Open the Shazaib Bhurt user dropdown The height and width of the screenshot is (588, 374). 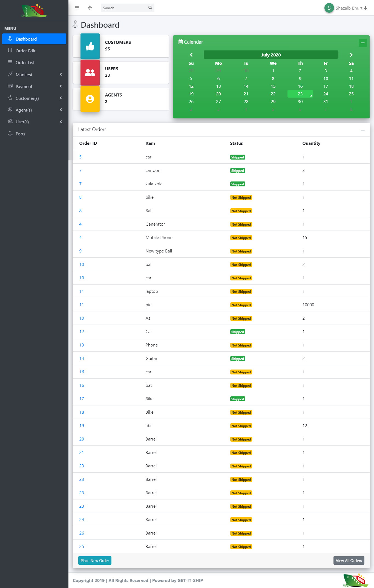coord(352,8)
